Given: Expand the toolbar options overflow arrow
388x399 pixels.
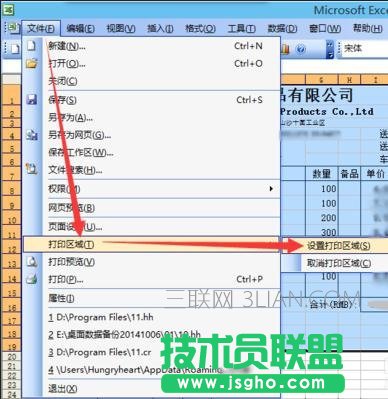Looking at the screenshot, I should point(330,49).
